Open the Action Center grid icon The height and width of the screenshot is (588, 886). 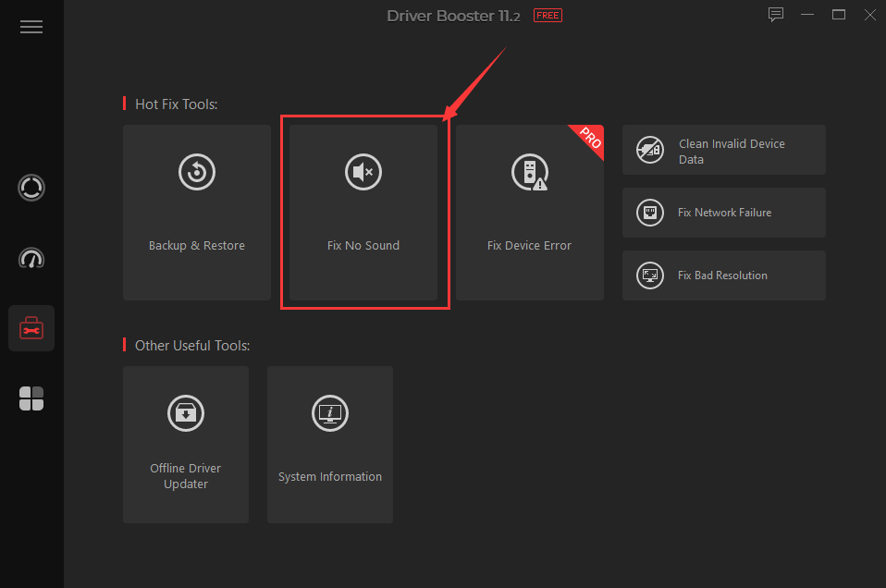[31, 398]
